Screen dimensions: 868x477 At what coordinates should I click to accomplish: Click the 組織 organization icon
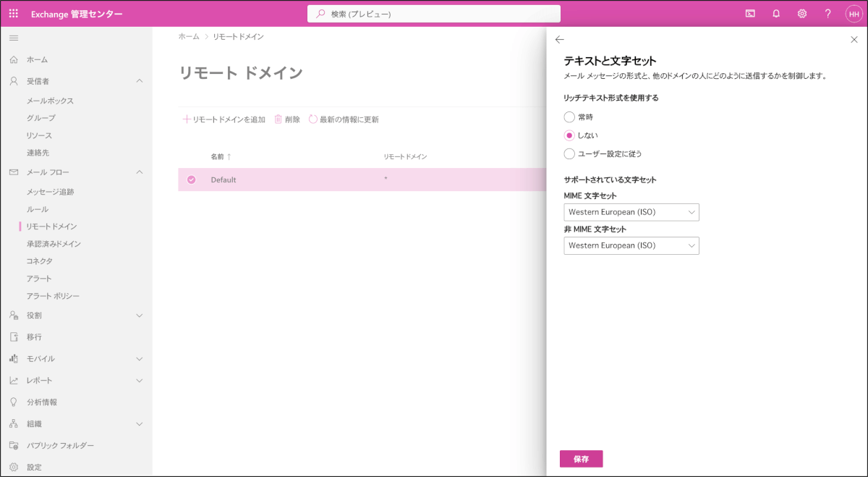point(14,424)
